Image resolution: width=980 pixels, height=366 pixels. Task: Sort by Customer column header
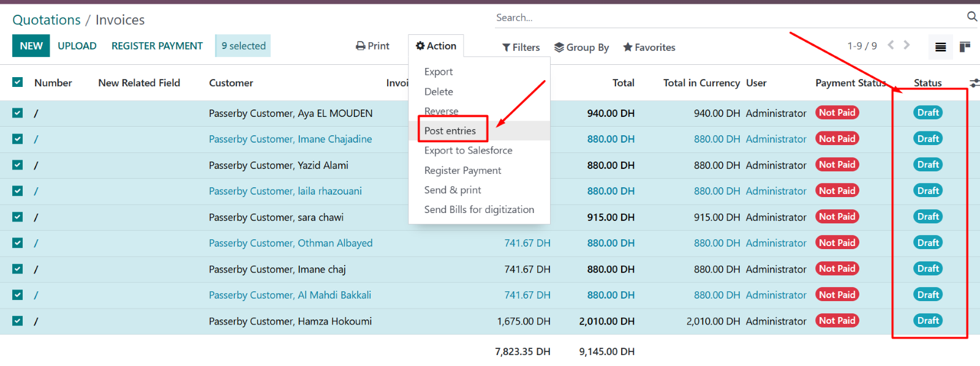(231, 83)
